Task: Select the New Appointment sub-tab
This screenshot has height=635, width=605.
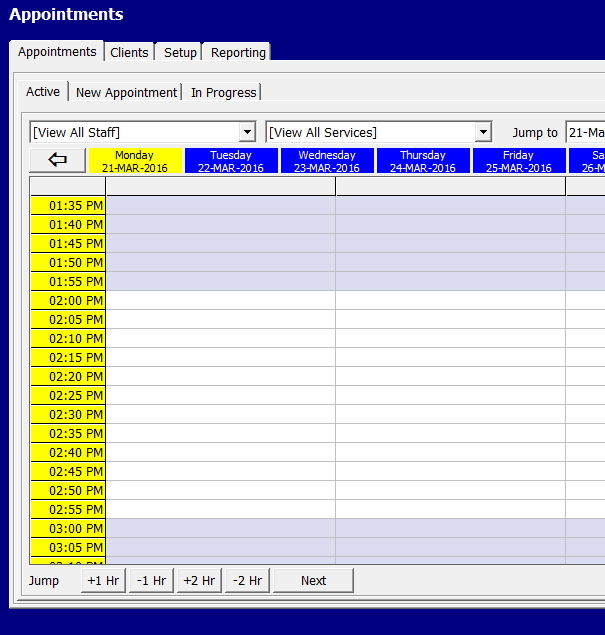Action: (126, 92)
